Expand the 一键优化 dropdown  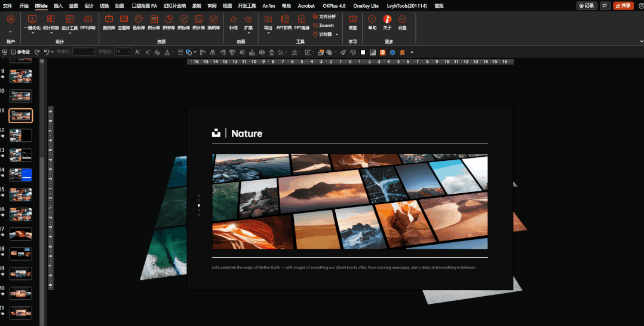32,33
